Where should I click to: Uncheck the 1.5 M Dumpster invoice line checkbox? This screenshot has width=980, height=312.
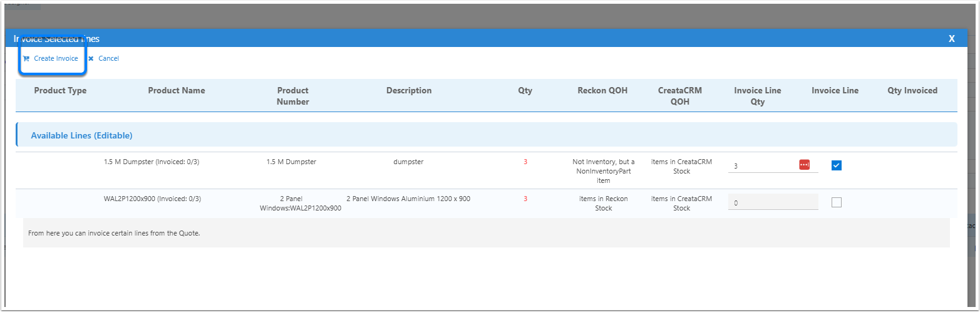pyautogui.click(x=837, y=165)
